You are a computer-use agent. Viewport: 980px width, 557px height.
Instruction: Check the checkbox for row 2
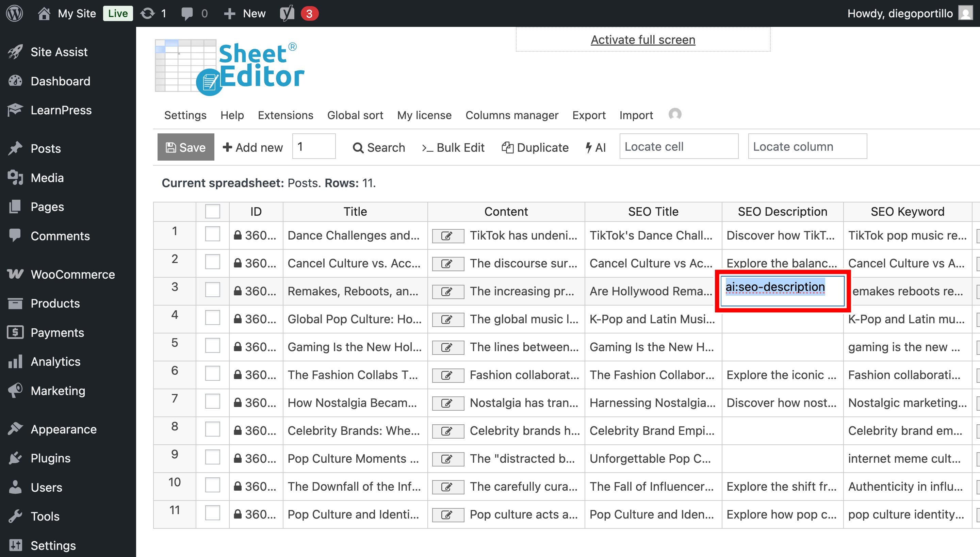(x=212, y=262)
